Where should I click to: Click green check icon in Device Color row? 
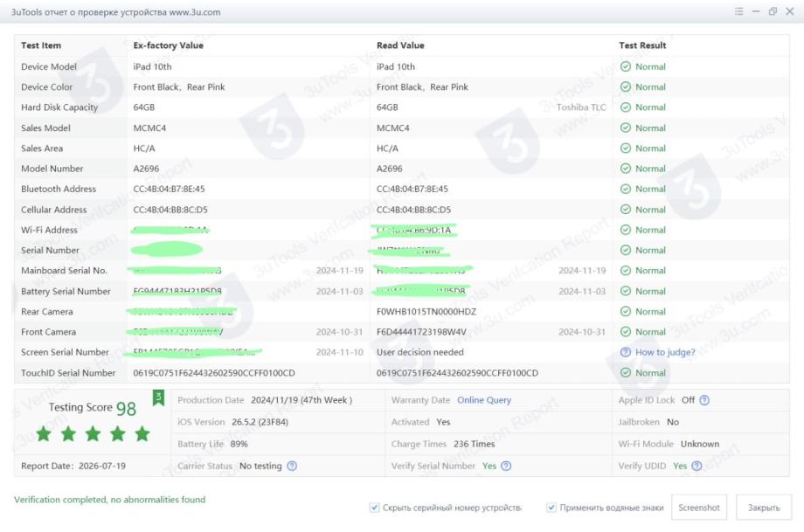pyautogui.click(x=626, y=87)
